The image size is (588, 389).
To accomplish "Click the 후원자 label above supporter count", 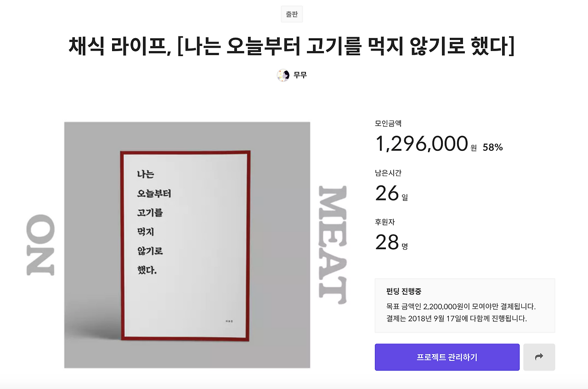I will [384, 222].
